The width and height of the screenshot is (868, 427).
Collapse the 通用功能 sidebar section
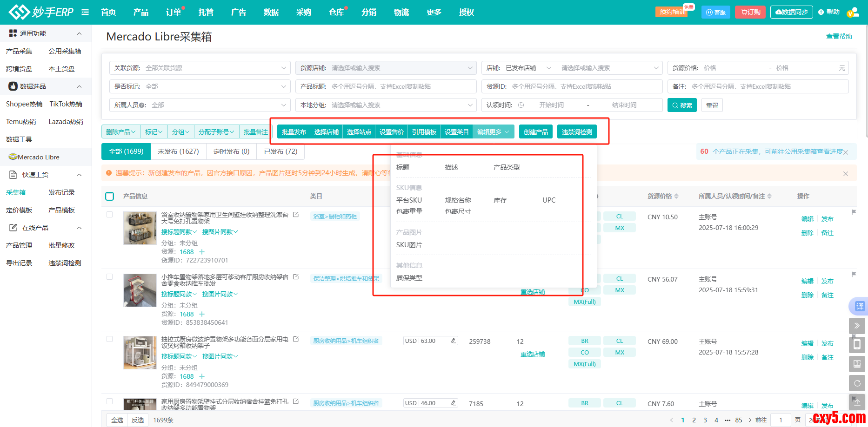79,33
